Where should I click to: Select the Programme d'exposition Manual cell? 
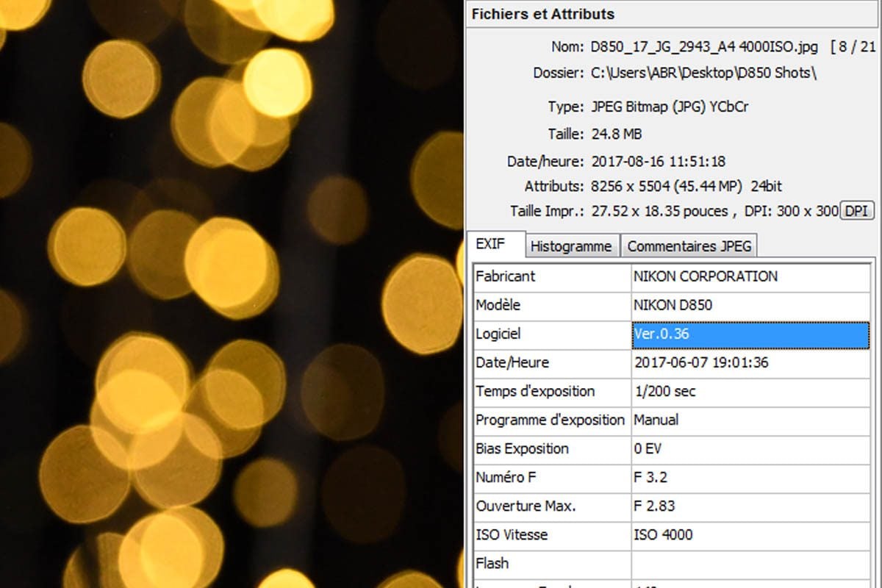(x=750, y=420)
